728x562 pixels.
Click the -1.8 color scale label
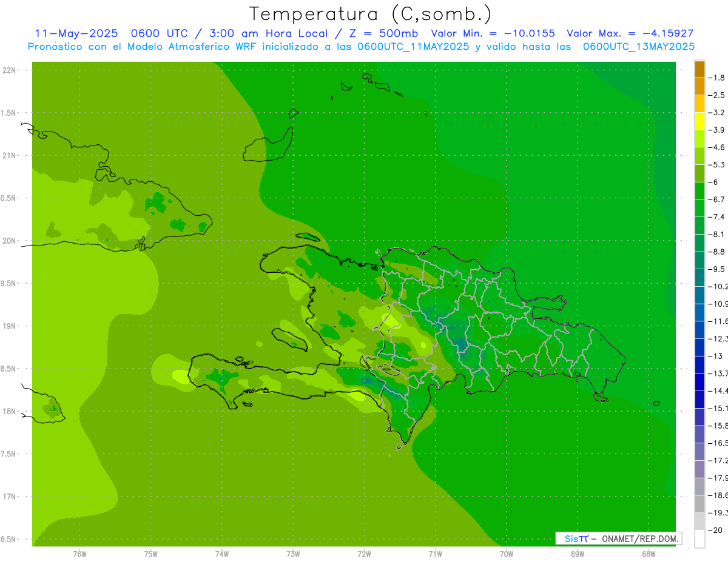click(x=716, y=78)
